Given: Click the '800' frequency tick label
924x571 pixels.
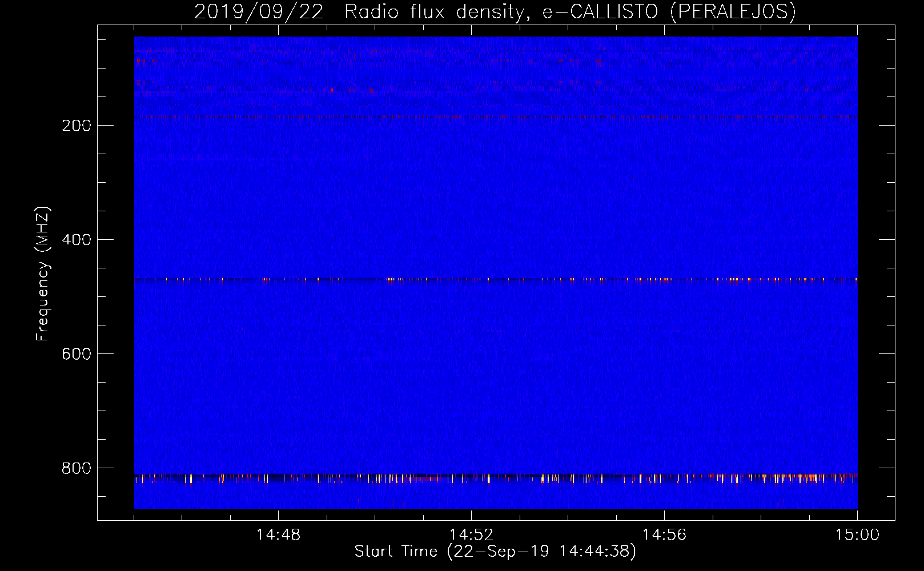Looking at the screenshot, I should [77, 468].
